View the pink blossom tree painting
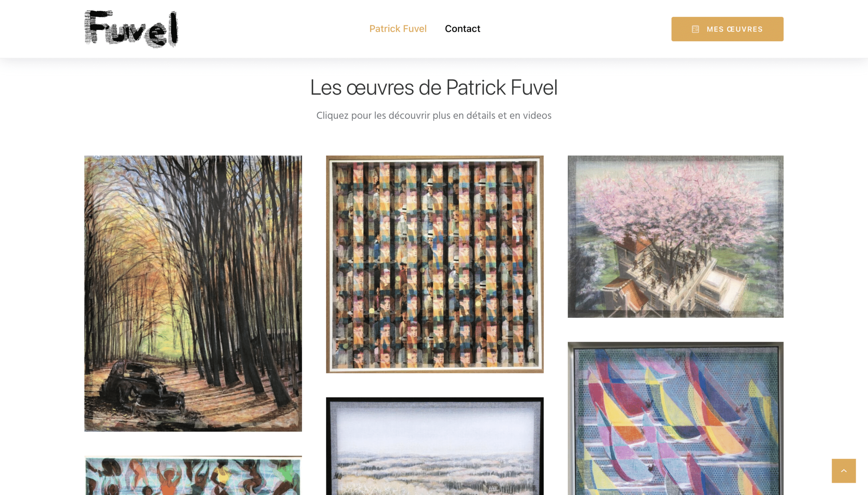 click(x=675, y=237)
